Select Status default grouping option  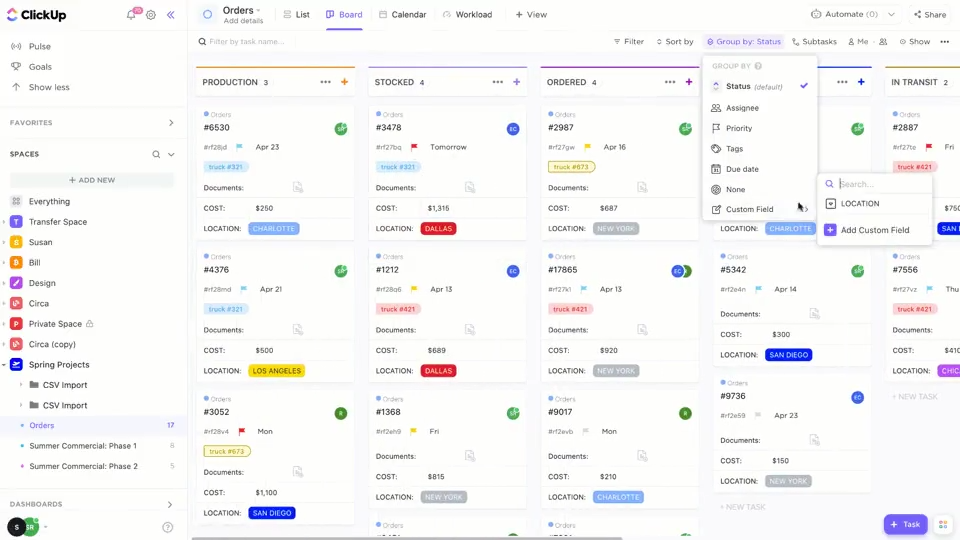pyautogui.click(x=760, y=86)
